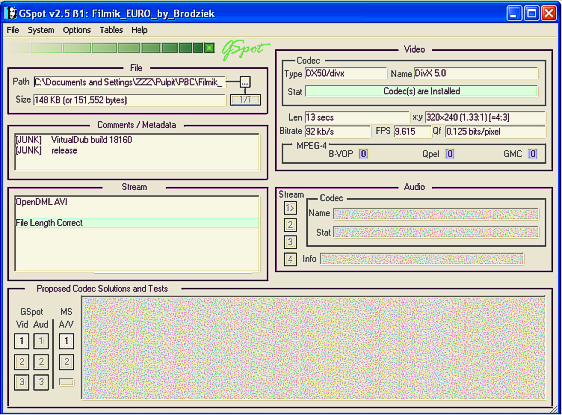Click the File Length Correct line
Screen dimensions: 562x415
click(x=137, y=223)
